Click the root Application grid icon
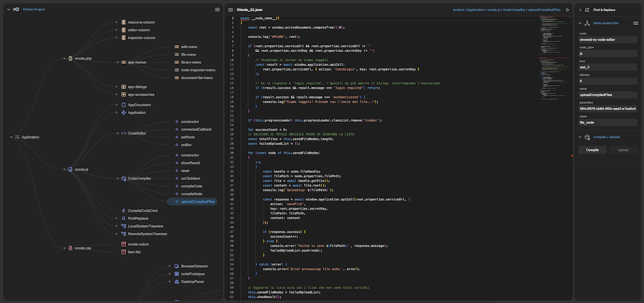Viewport: 644px width, 303px height. (17, 137)
